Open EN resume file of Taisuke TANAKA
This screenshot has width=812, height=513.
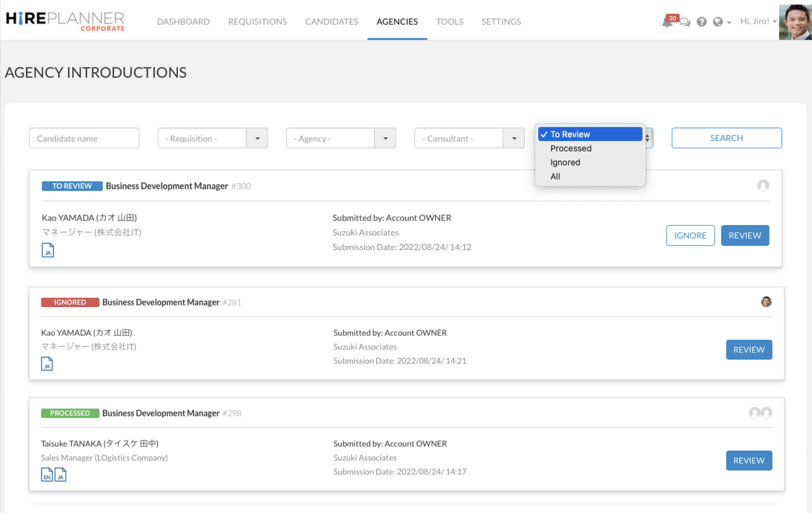(x=47, y=475)
